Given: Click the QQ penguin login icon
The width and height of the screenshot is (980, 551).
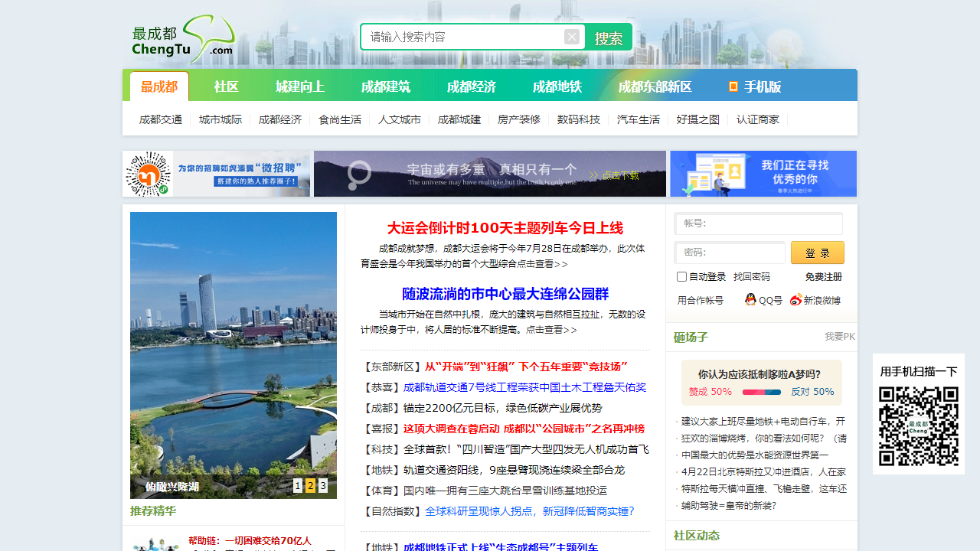Looking at the screenshot, I should pos(750,300).
